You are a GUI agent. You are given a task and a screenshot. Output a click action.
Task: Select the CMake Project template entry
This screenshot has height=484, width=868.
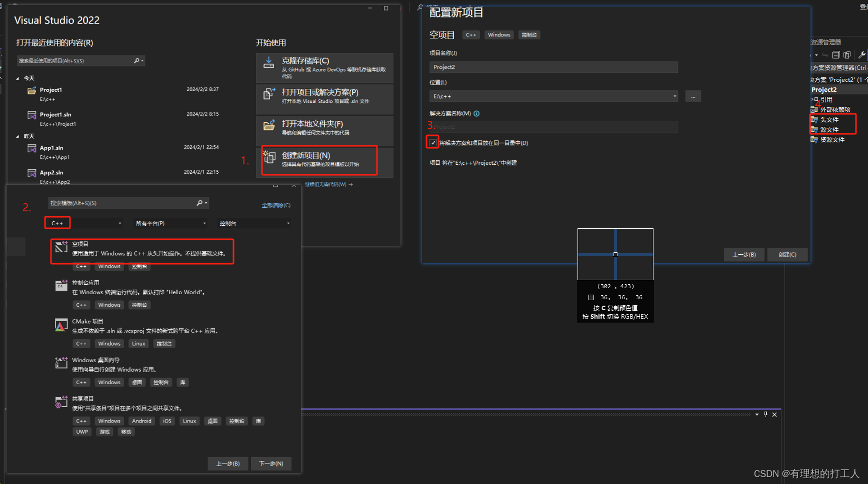(170, 332)
